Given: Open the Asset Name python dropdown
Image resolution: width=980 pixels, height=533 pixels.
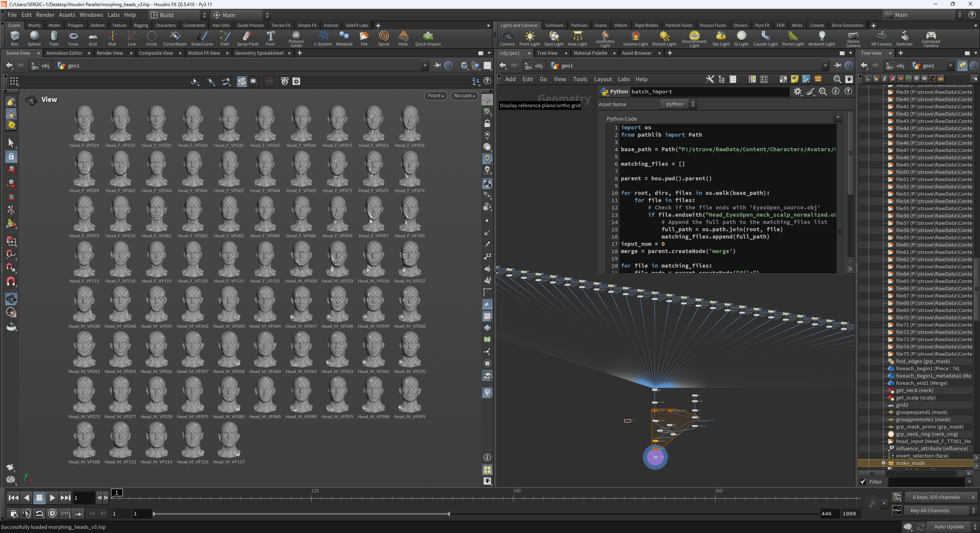Looking at the screenshot, I should tap(678, 104).
